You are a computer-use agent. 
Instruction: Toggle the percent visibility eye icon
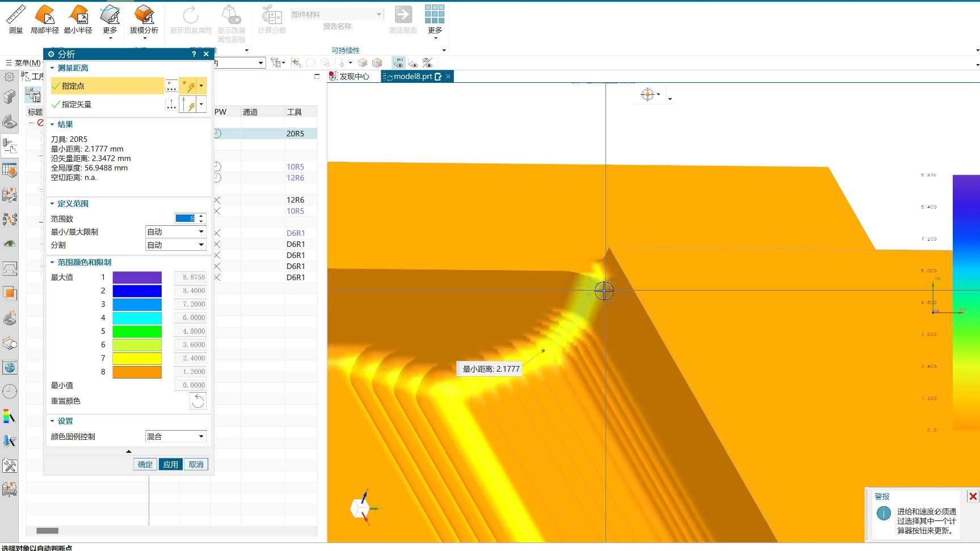(427, 62)
